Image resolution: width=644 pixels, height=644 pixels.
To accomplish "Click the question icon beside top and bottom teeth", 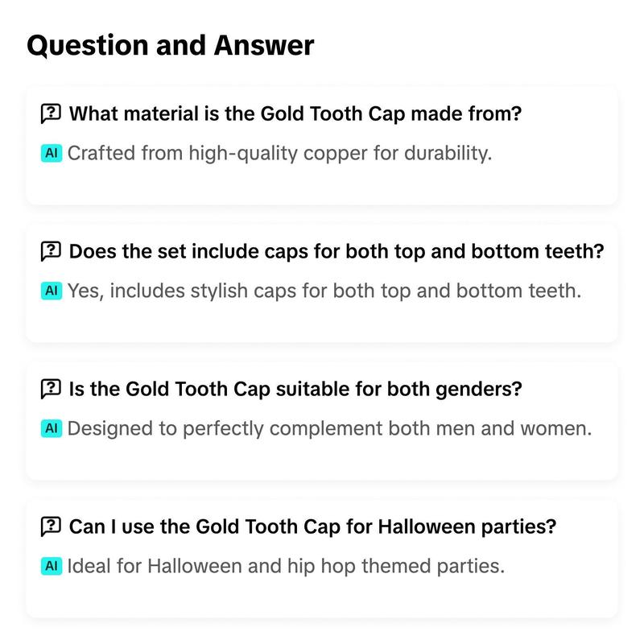I will pos(51,251).
